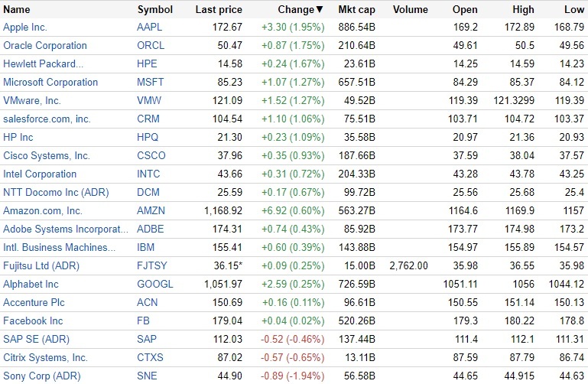Click the CRM ticker symbol
The height and width of the screenshot is (384, 588).
tap(148, 119)
